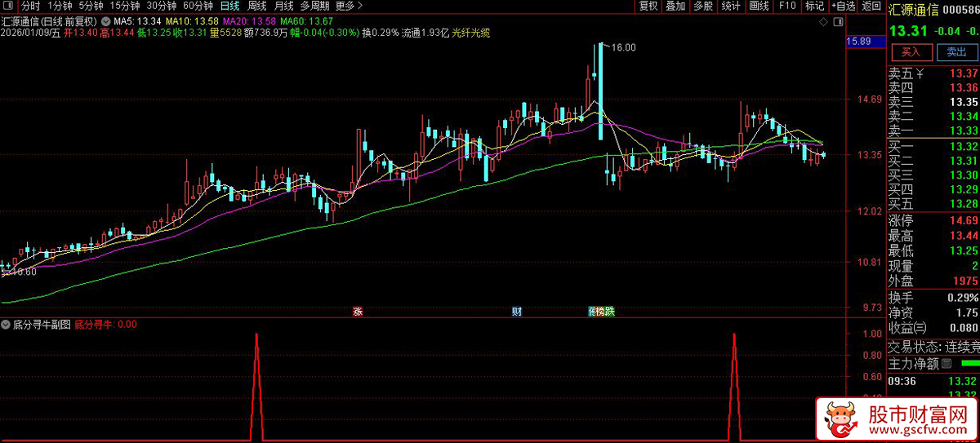Screen dimensions: 980x443
Task: Click the 最高 value 13.44
Action: pyautogui.click(x=964, y=236)
